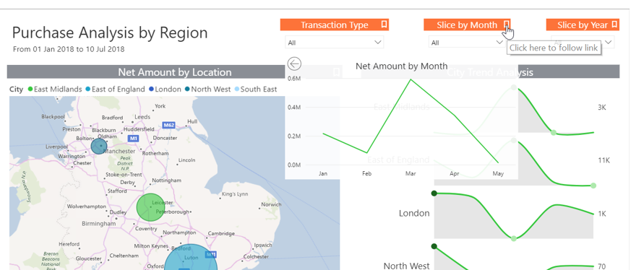Click the Mar peak on line chart

(x=411, y=79)
